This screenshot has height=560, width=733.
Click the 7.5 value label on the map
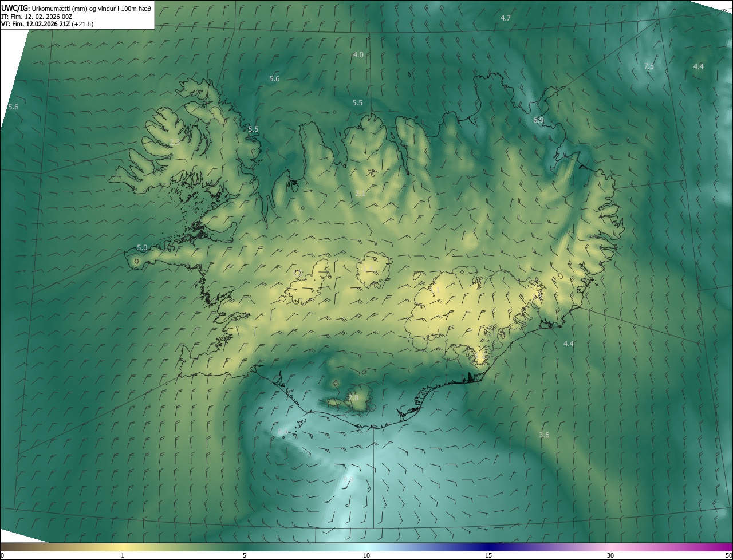649,66
